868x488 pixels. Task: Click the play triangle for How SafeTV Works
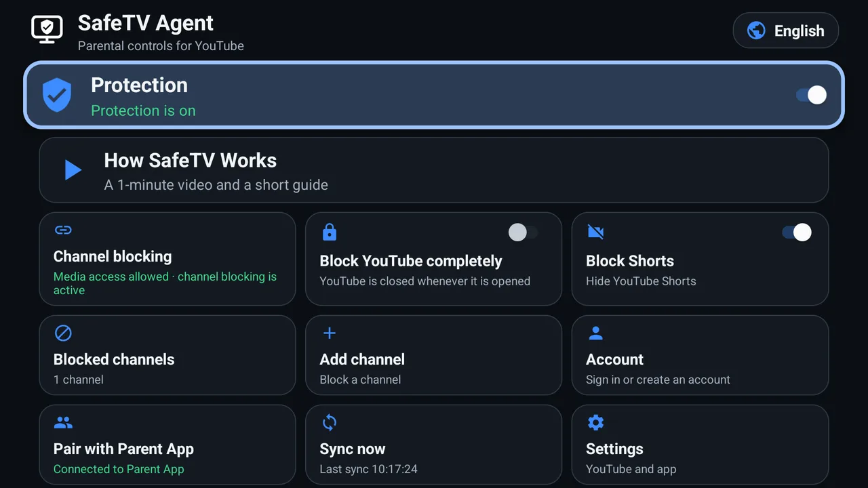coord(73,169)
